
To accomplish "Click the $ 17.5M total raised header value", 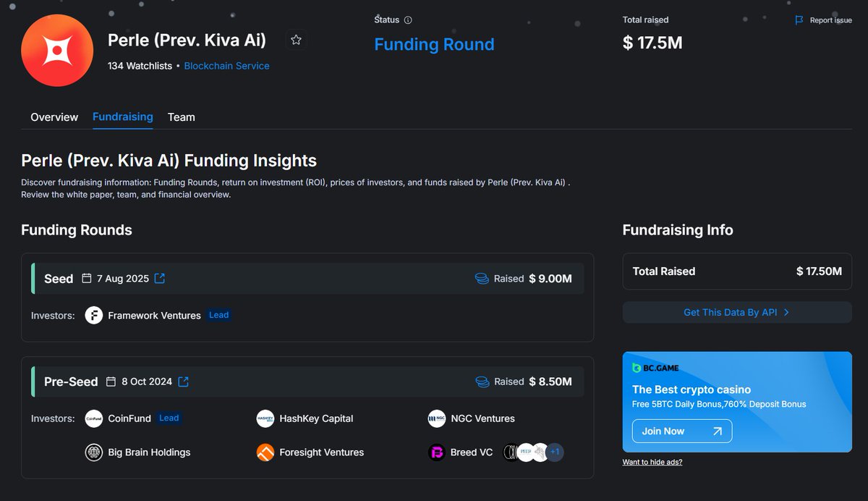I will click(x=652, y=43).
